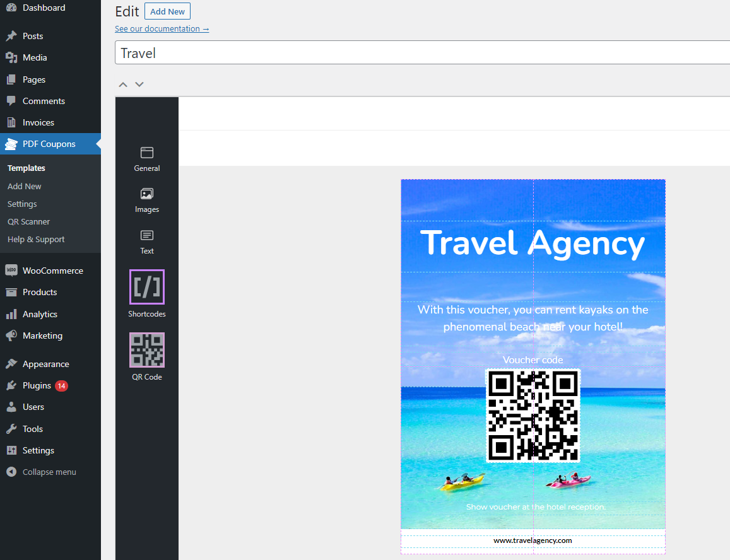The image size is (730, 560).
Task: Click the Products box icon
Action: click(11, 292)
